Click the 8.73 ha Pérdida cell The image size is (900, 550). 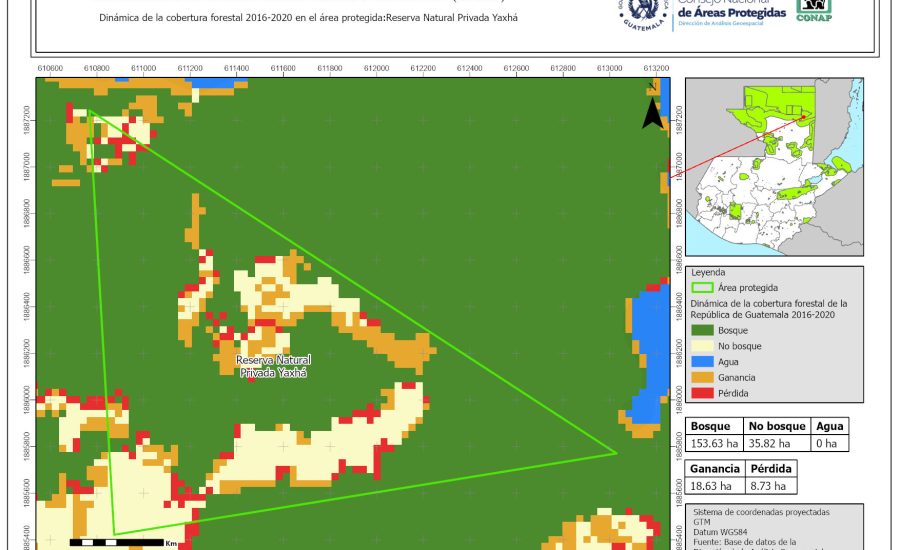tap(770, 486)
